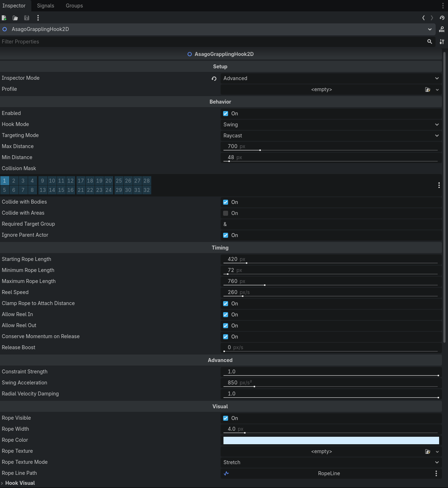
Task: Open Collision Mask layer options menu
Action: tap(439, 185)
